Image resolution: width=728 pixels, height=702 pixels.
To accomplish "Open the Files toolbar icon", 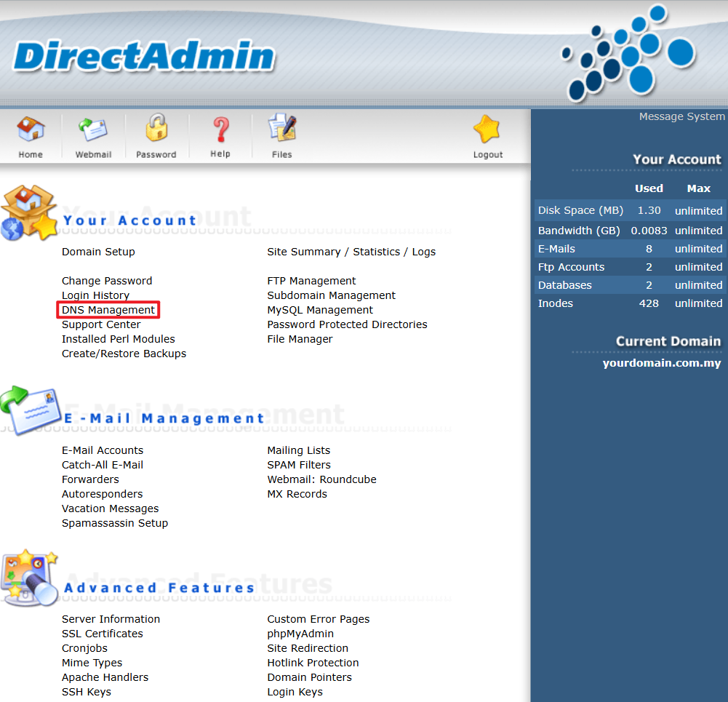I will point(282,127).
